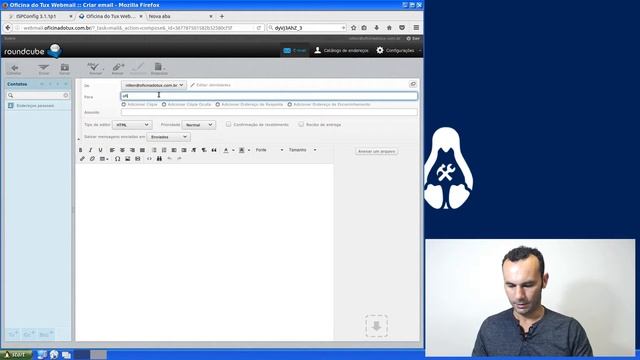The width and height of the screenshot is (640, 360).
Task: Open the editor type HTML dropdown
Action: (132, 124)
